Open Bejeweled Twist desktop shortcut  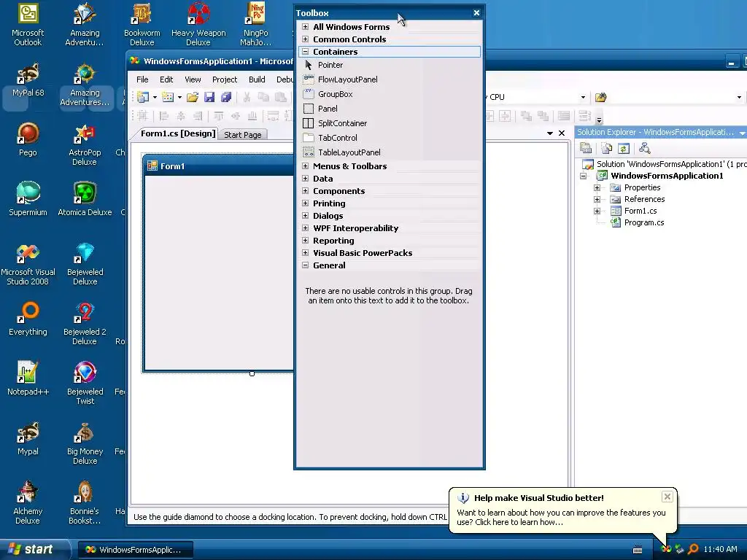(x=85, y=384)
